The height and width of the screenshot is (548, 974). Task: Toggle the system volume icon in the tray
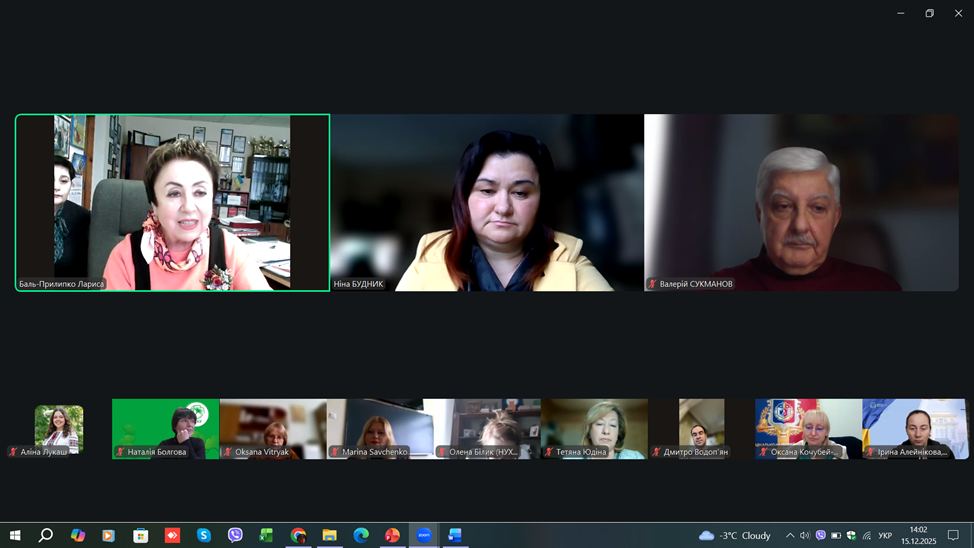click(805, 536)
